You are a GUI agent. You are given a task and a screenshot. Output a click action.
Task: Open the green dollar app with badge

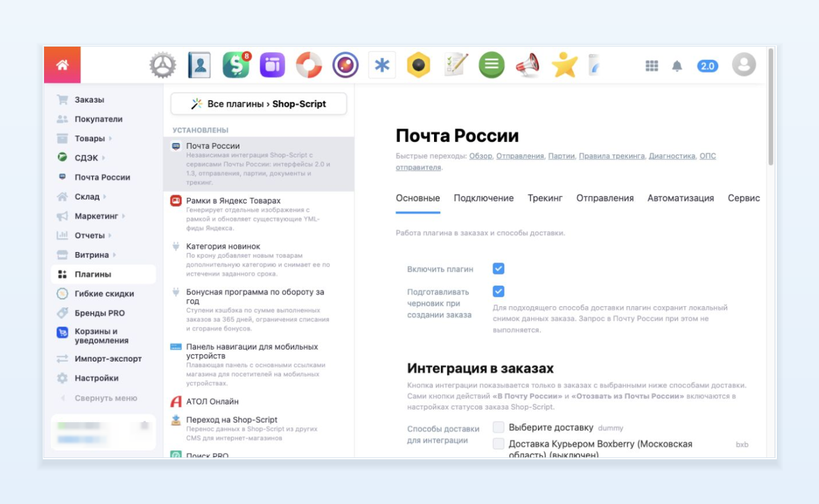pos(236,65)
